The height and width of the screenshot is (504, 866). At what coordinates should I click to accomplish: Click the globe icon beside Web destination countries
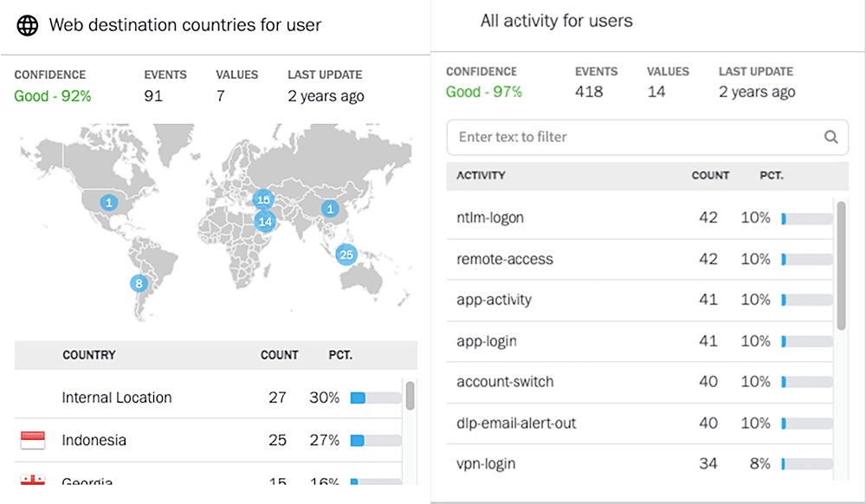[27, 25]
